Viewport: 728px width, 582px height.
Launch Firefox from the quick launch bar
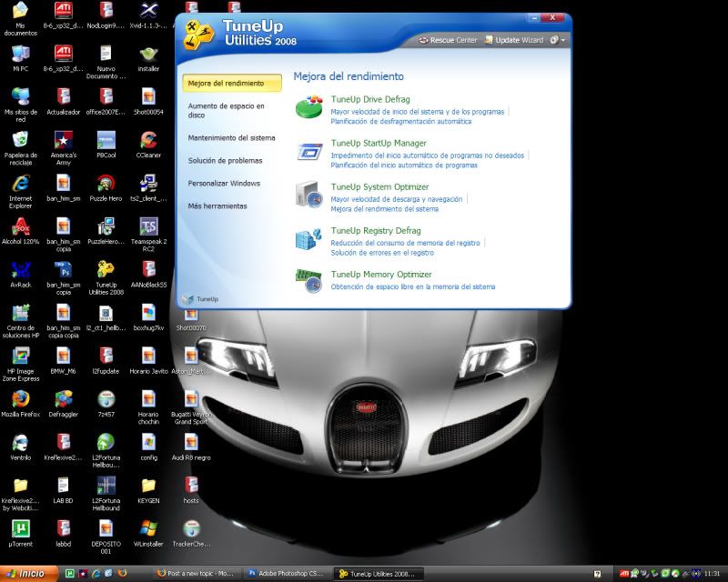(123, 574)
